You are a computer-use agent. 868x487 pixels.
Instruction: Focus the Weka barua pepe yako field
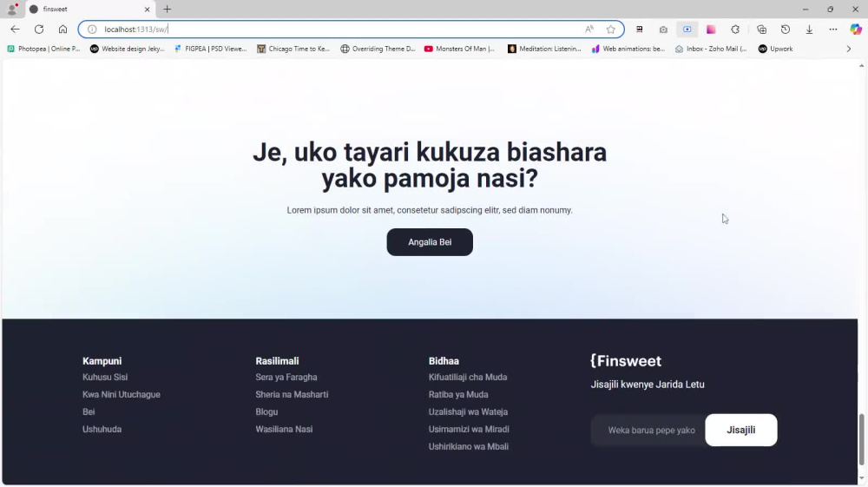(x=648, y=430)
